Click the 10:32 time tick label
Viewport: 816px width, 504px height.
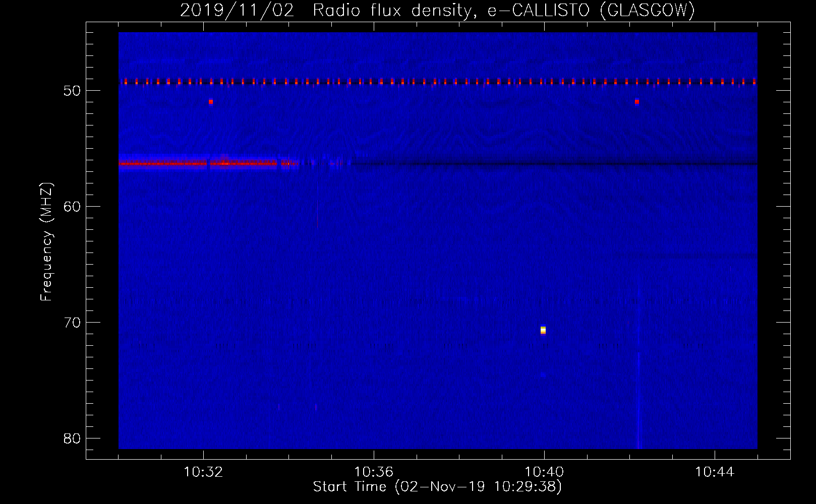[203, 472]
